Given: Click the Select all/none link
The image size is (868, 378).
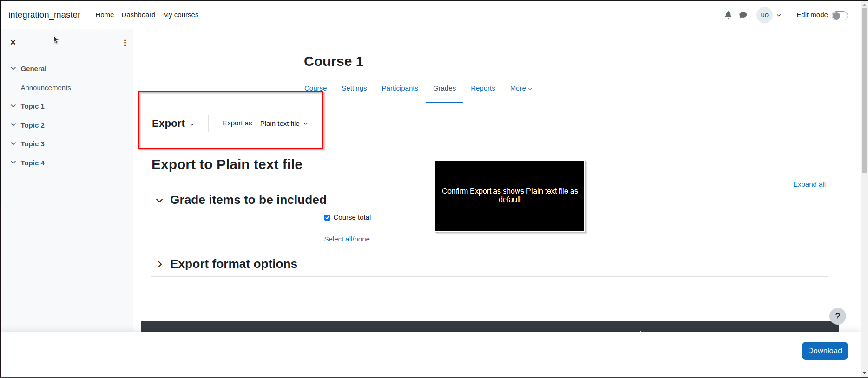Looking at the screenshot, I should (x=347, y=239).
